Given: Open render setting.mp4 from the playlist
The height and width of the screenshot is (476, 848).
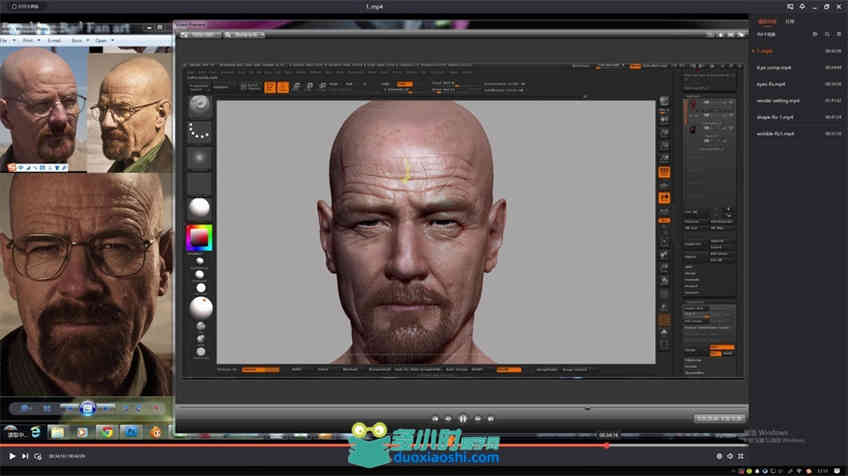Looking at the screenshot, I should pyautogui.click(x=778, y=101).
